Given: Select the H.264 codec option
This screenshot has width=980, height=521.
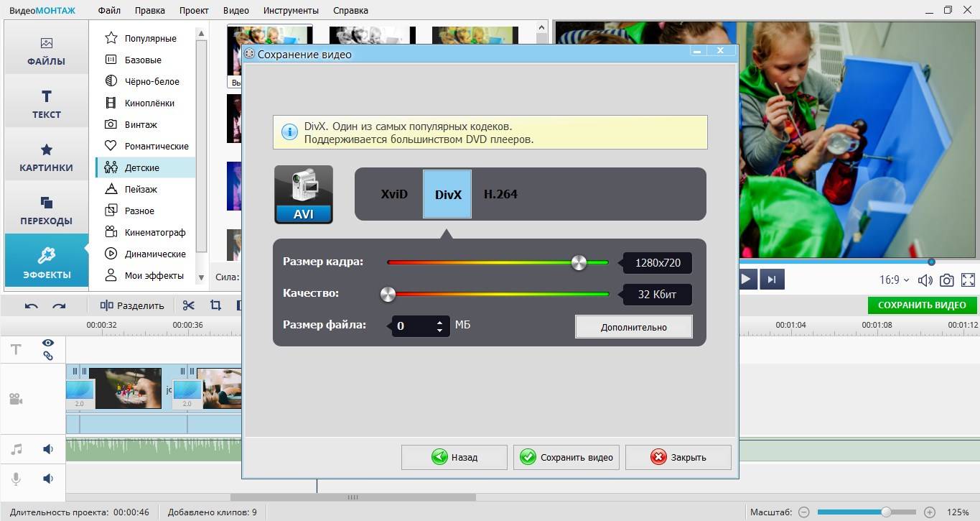Looking at the screenshot, I should pos(500,194).
